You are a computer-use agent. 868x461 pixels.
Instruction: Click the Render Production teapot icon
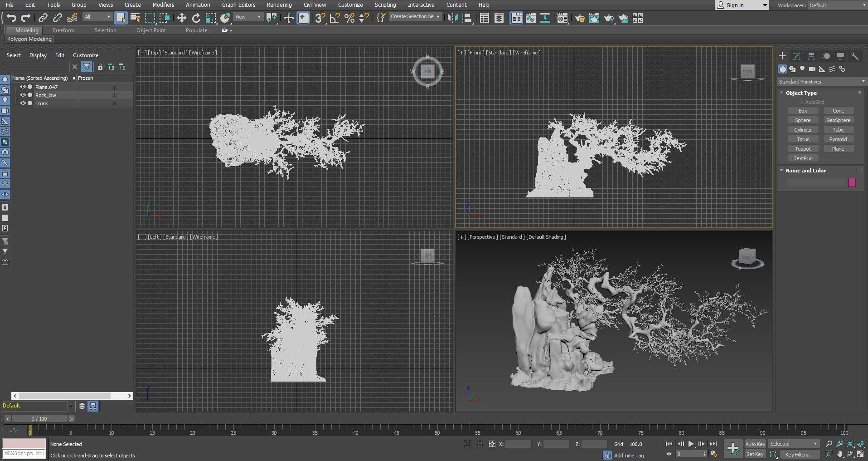point(609,18)
